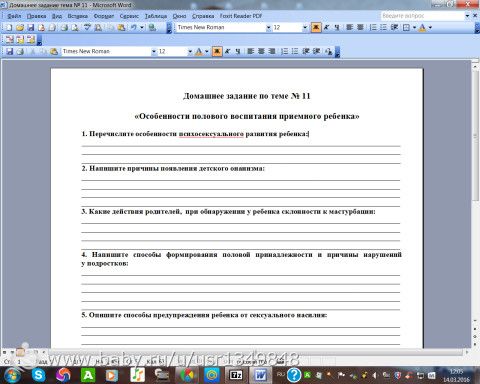This screenshot has height=384, width=480.
Task: Click the New document icon
Action: tap(9, 28)
